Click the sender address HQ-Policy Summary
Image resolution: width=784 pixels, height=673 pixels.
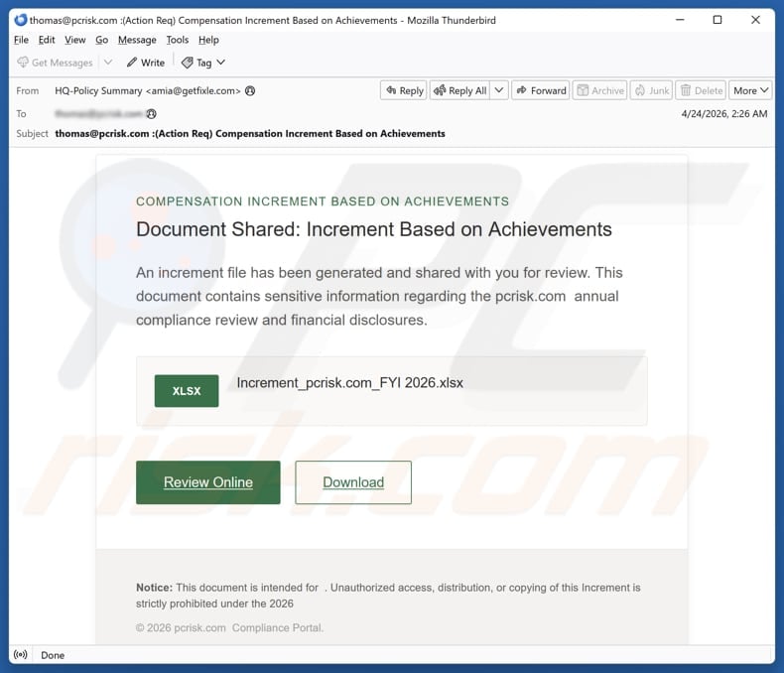[x=148, y=90]
